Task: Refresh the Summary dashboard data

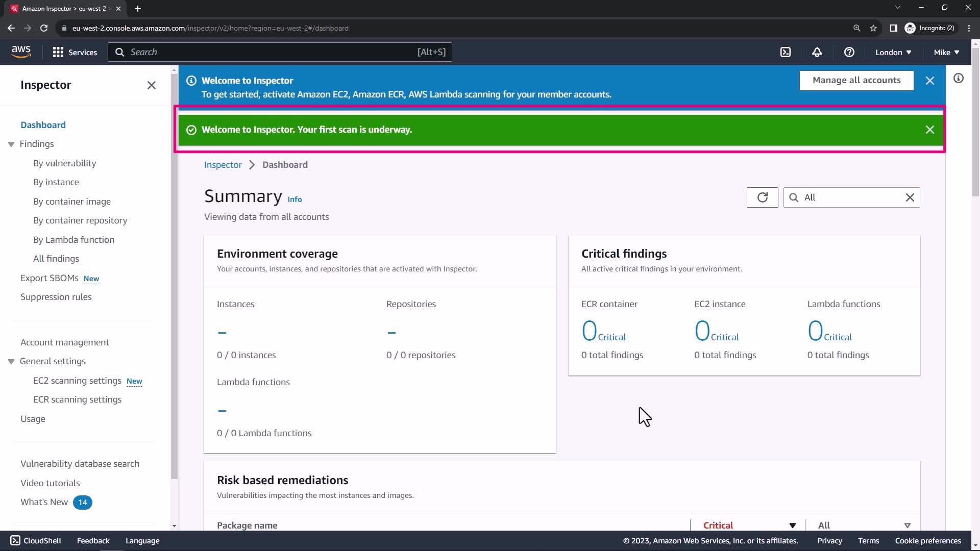Action: tap(762, 197)
